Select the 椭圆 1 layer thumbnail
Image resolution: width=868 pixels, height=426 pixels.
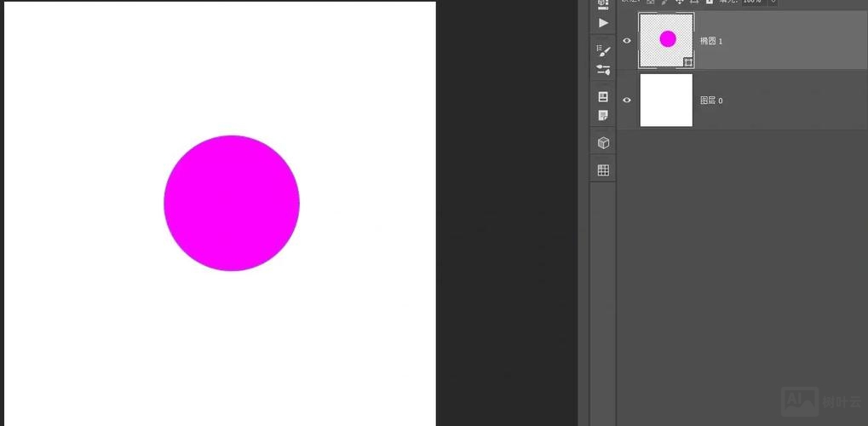(666, 40)
